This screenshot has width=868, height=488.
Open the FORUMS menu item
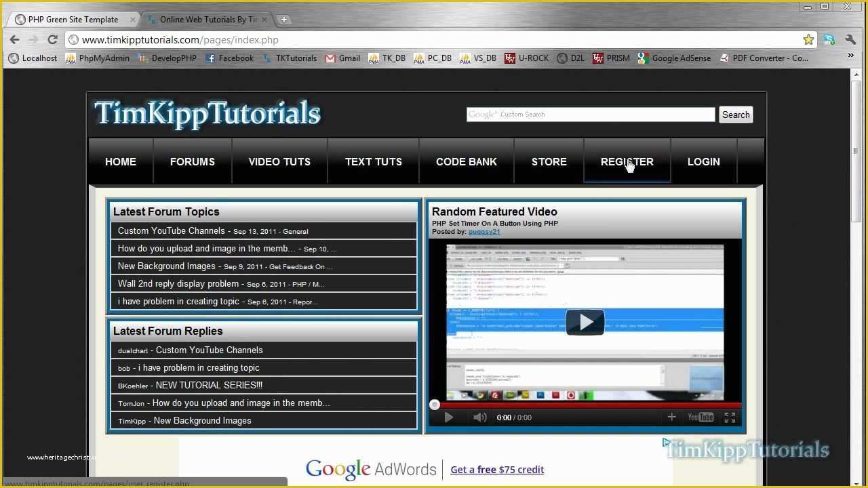tap(193, 162)
